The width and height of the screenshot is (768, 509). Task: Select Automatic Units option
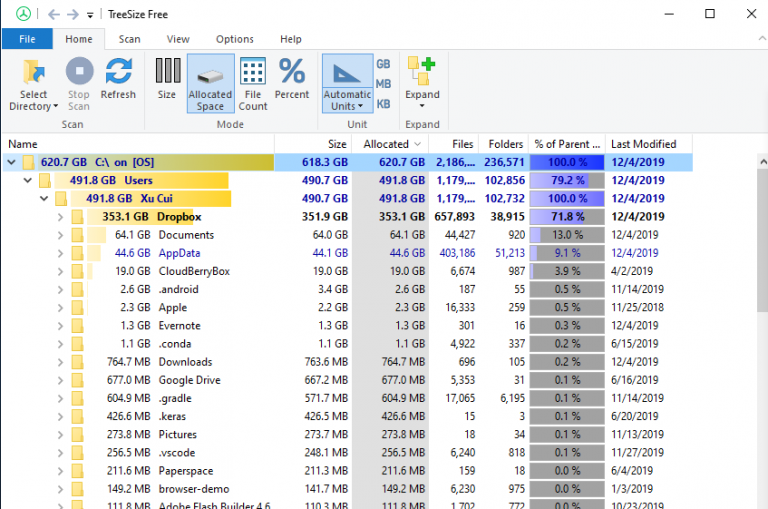(347, 84)
